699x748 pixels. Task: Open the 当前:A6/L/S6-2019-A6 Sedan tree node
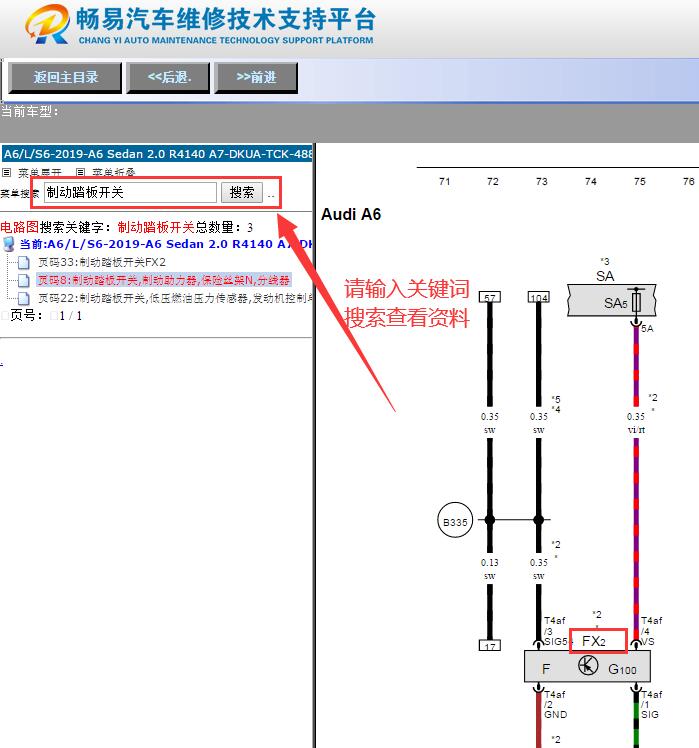[x=166, y=244]
